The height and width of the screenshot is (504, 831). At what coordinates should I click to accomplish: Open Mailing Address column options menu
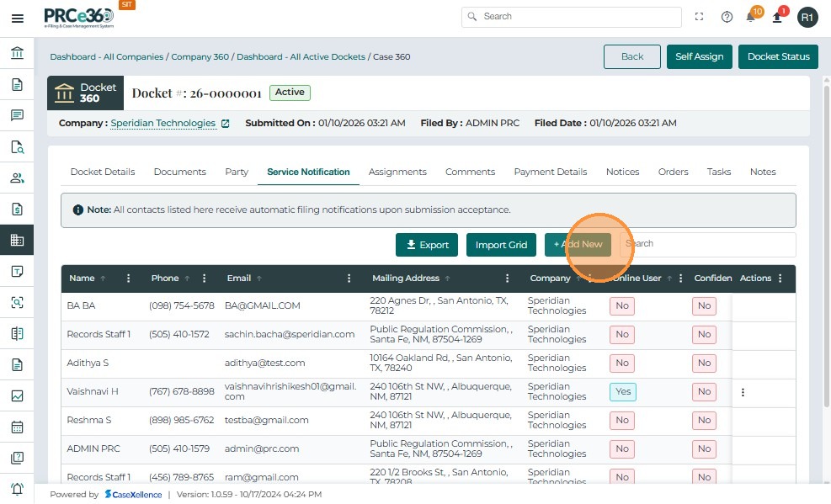[x=507, y=279]
